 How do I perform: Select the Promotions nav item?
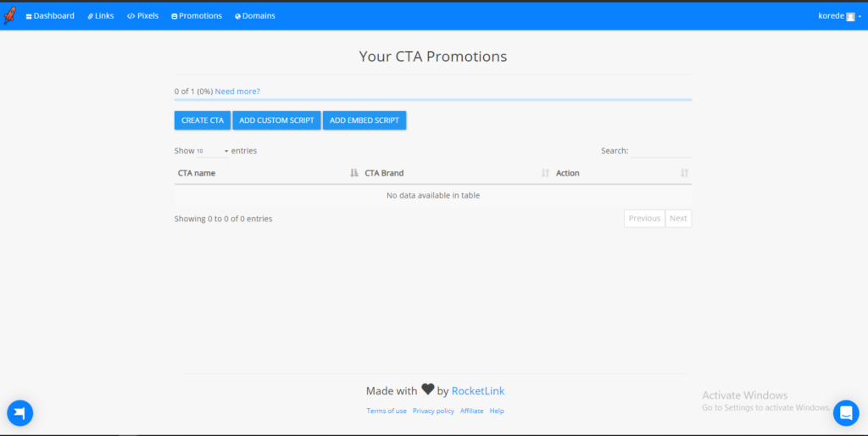[197, 16]
